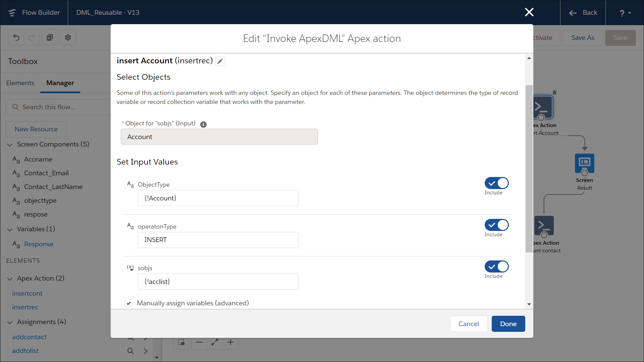The width and height of the screenshot is (644, 362).
Task: Open the insertcont Apex action
Action: tap(27, 293)
